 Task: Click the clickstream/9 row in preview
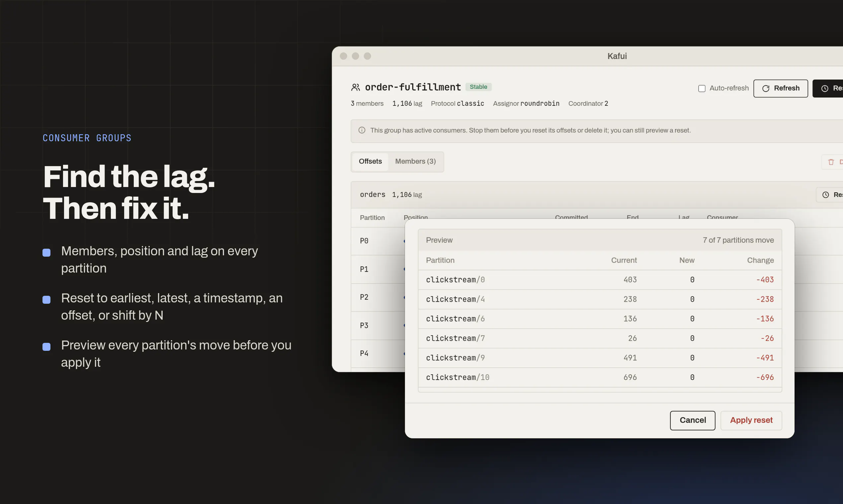click(x=600, y=358)
